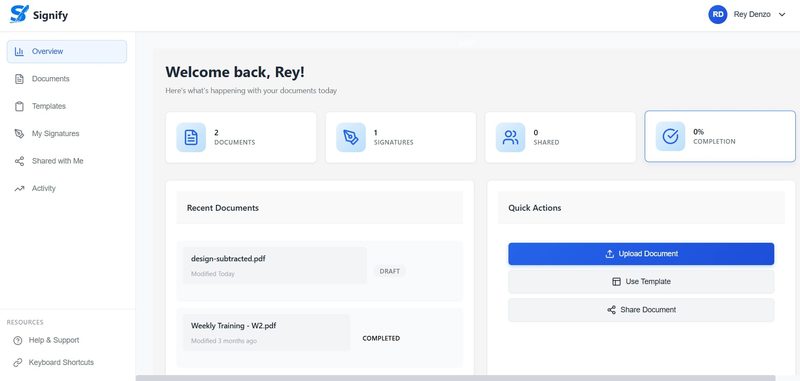The height and width of the screenshot is (381, 800).
Task: Click the upload arrow icon in Upload Document
Action: point(609,254)
